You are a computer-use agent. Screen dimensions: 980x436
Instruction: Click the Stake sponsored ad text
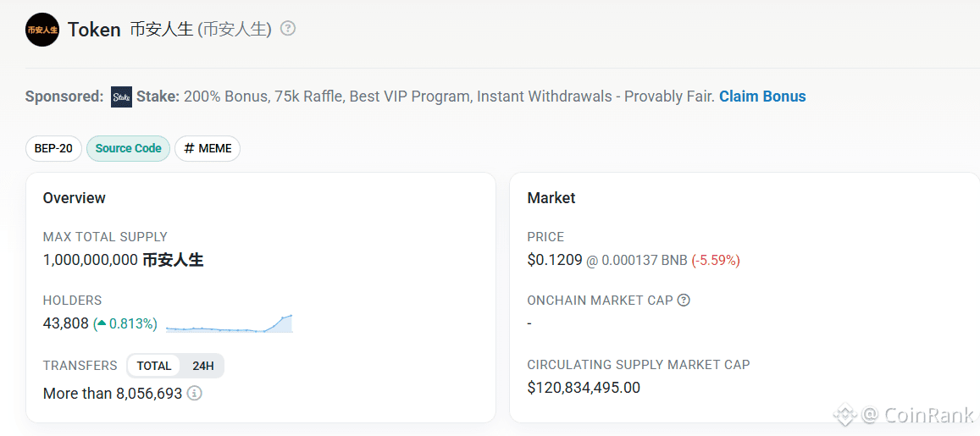424,97
